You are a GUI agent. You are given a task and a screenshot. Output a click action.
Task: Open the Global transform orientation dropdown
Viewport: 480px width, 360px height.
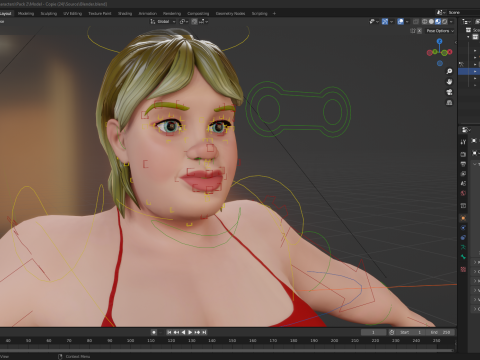coord(163,21)
